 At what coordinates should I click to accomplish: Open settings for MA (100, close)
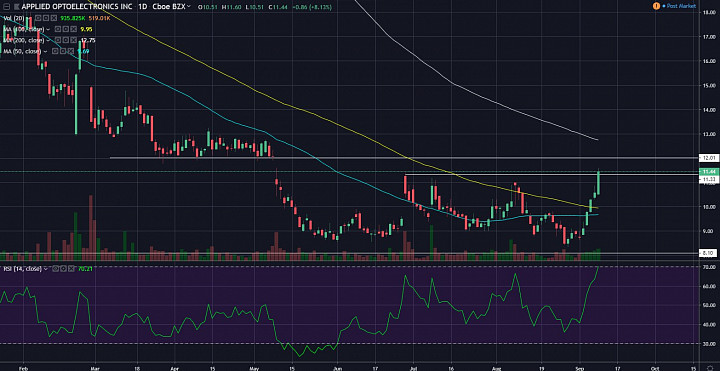click(66, 29)
